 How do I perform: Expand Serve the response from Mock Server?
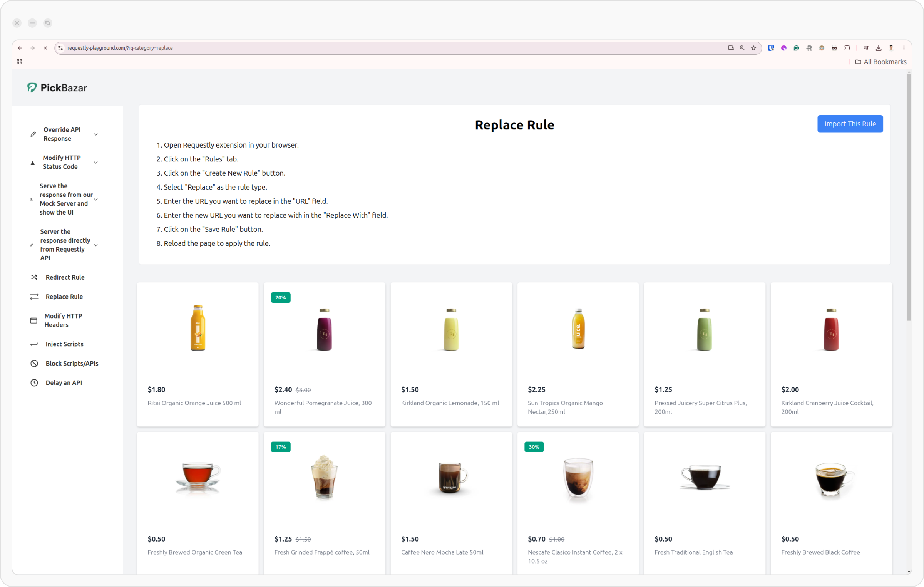tap(96, 199)
